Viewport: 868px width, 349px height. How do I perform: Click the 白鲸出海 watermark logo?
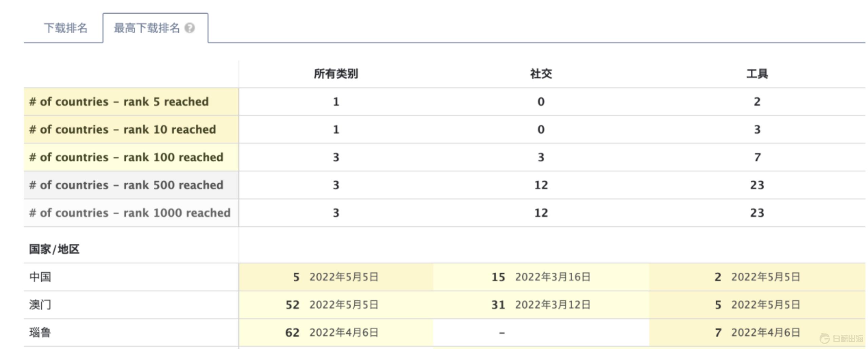pyautogui.click(x=841, y=338)
